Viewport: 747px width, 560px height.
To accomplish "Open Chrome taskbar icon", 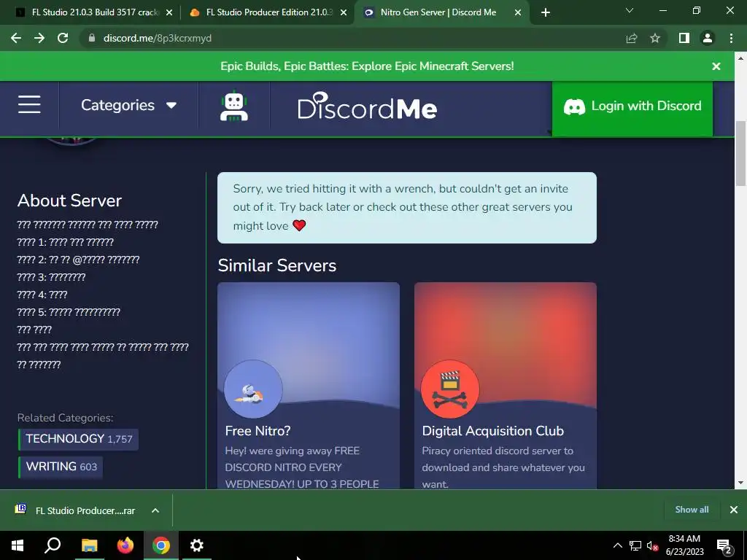I will tap(161, 545).
